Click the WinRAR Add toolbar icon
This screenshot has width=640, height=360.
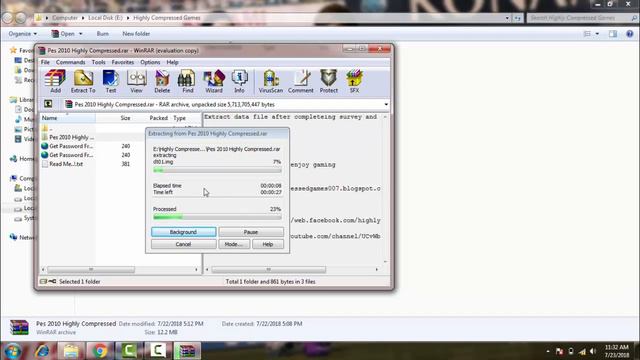55,81
